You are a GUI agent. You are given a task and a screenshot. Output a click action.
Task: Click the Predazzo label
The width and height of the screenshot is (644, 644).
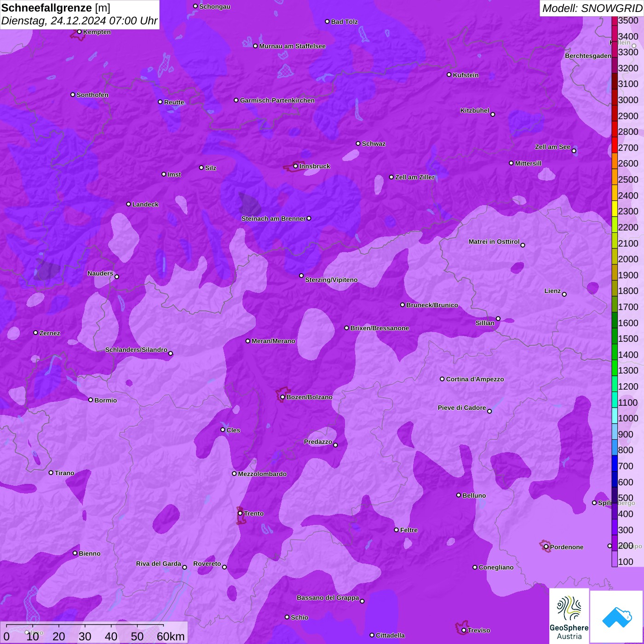point(318,442)
